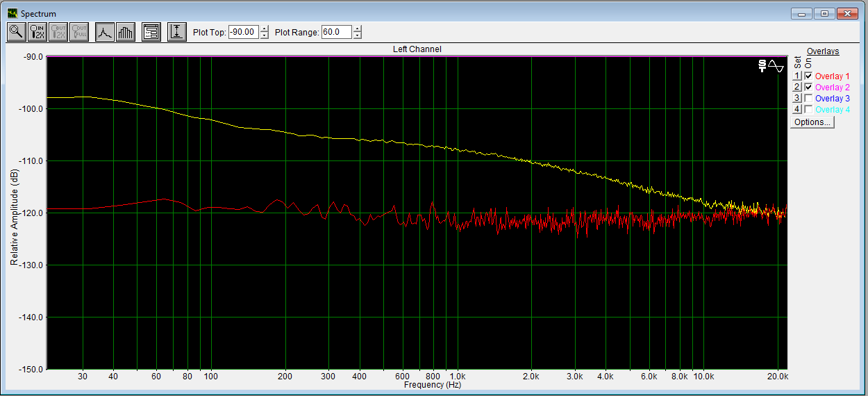Image resolution: width=868 pixels, height=396 pixels.
Task: Click the ST indicator icon in plot
Action: pos(762,66)
